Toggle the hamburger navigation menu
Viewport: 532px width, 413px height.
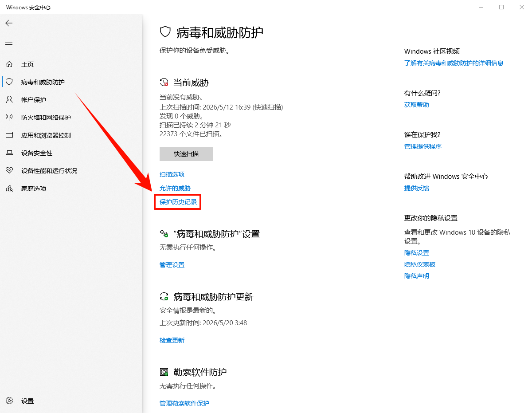click(9, 43)
